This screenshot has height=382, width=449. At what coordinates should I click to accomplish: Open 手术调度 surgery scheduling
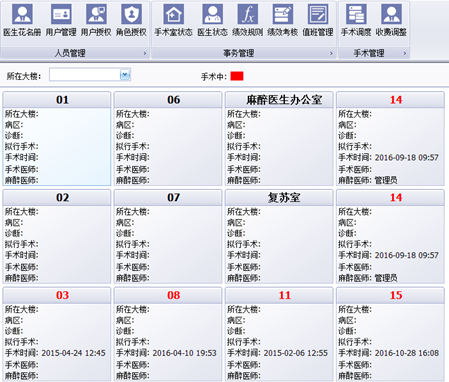[x=356, y=19]
